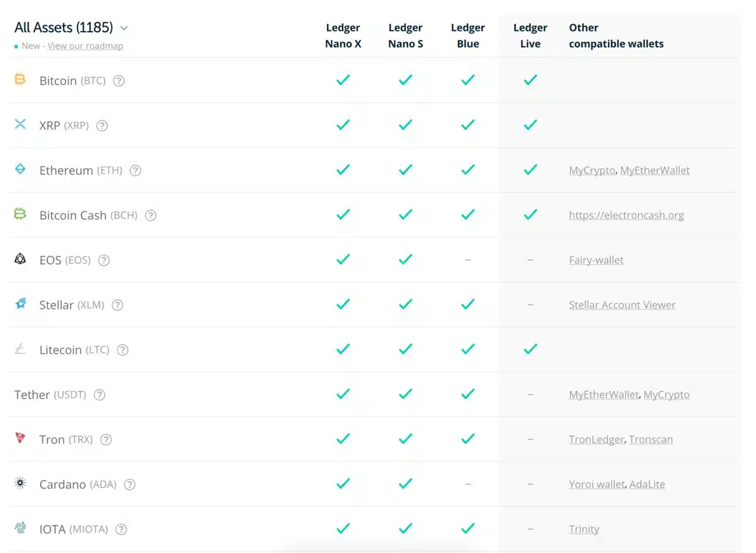Select the Stellar (XLM) asset name

(x=72, y=305)
